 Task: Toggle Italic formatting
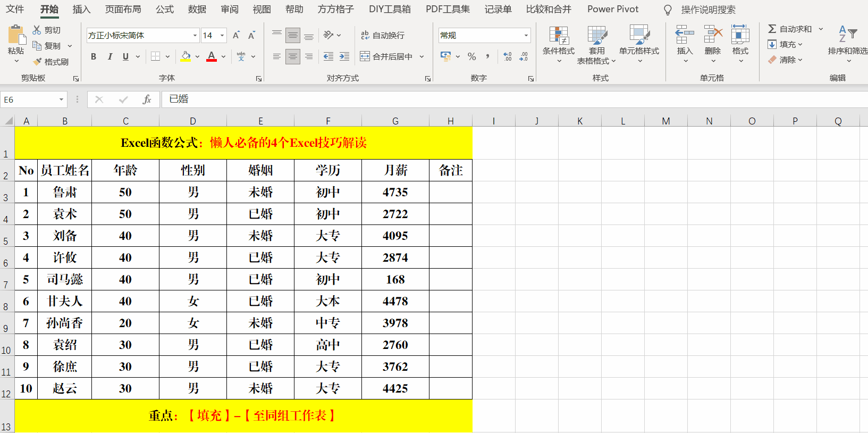pos(109,56)
